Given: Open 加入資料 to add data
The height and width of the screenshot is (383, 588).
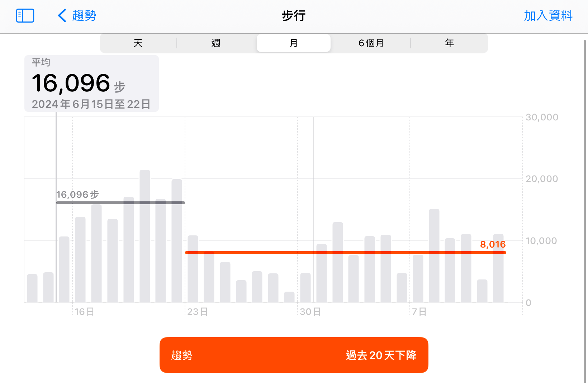Looking at the screenshot, I should (x=548, y=16).
